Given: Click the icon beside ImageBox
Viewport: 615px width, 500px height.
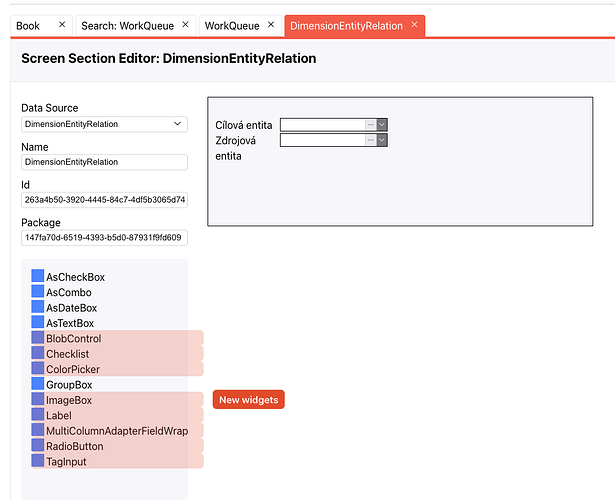Looking at the screenshot, I should [x=38, y=399].
